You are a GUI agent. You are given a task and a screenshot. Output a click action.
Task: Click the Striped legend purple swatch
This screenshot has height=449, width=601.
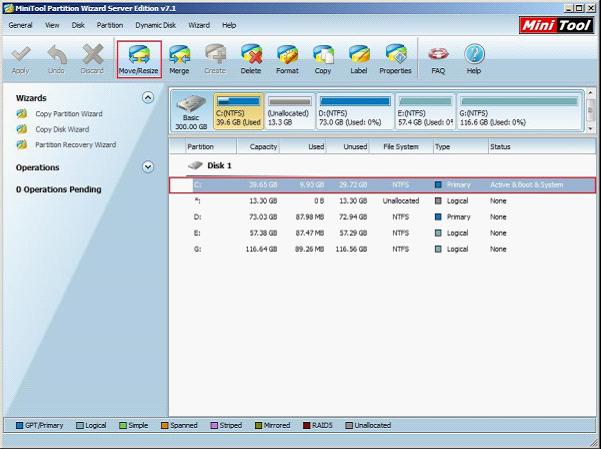point(214,425)
